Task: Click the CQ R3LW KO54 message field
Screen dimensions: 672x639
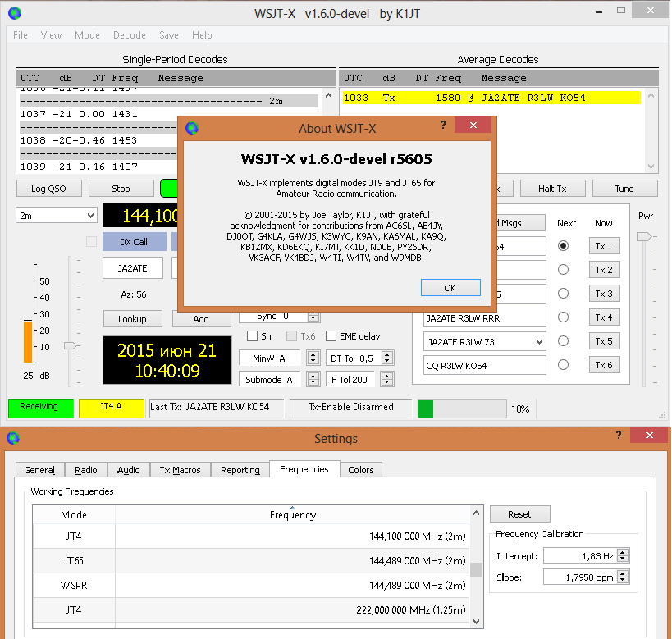Action: [484, 365]
